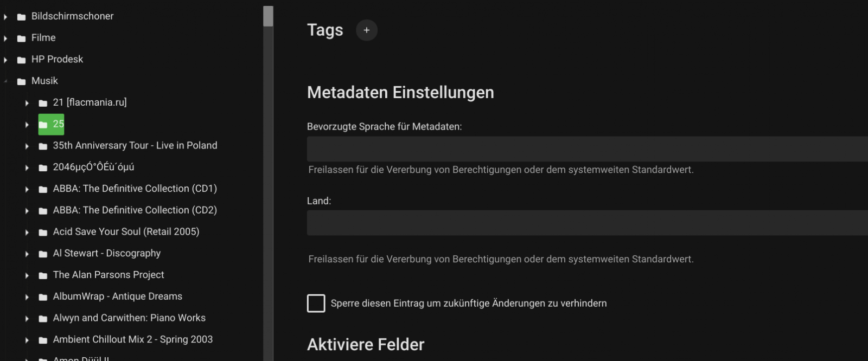Expand the 35th Anniversary Tour folder
The width and height of the screenshot is (868, 361).
click(27, 145)
